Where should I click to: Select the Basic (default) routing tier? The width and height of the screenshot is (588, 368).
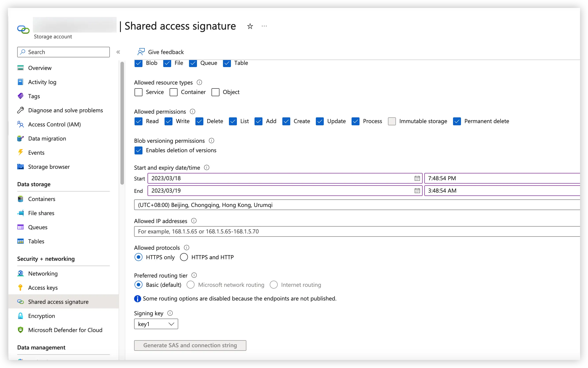pos(139,285)
